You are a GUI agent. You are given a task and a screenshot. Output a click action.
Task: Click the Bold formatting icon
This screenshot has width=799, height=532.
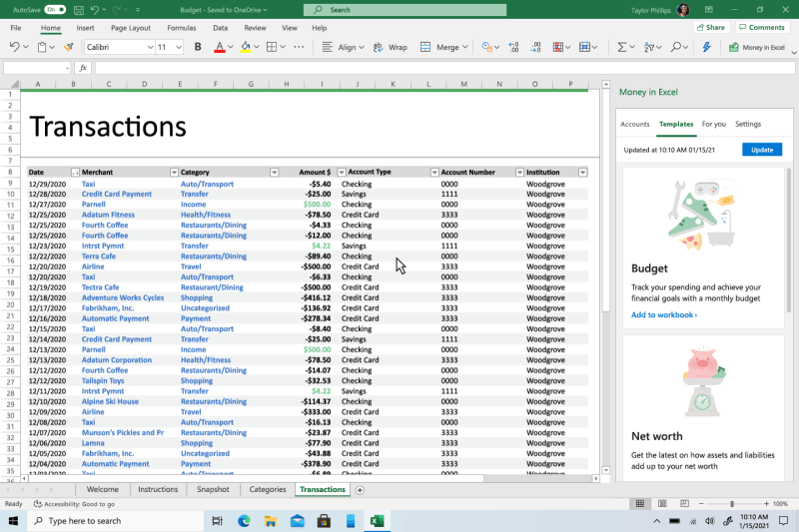[x=198, y=47]
